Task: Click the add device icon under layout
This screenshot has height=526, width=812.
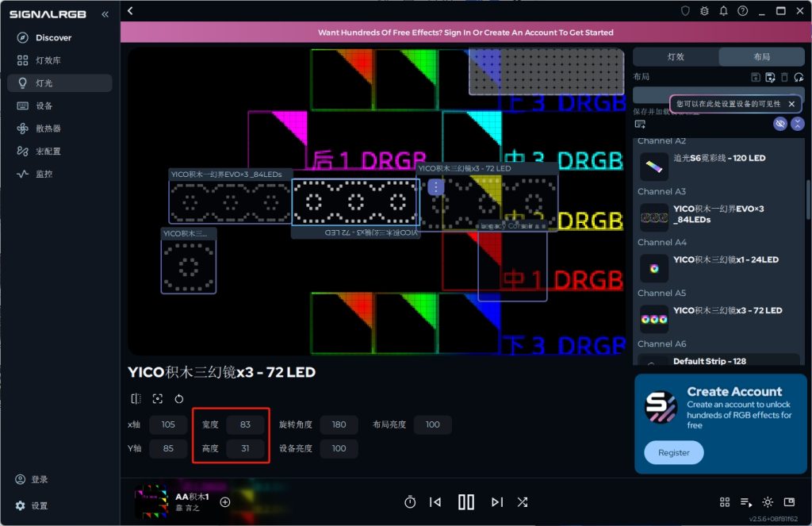Action: [640, 124]
